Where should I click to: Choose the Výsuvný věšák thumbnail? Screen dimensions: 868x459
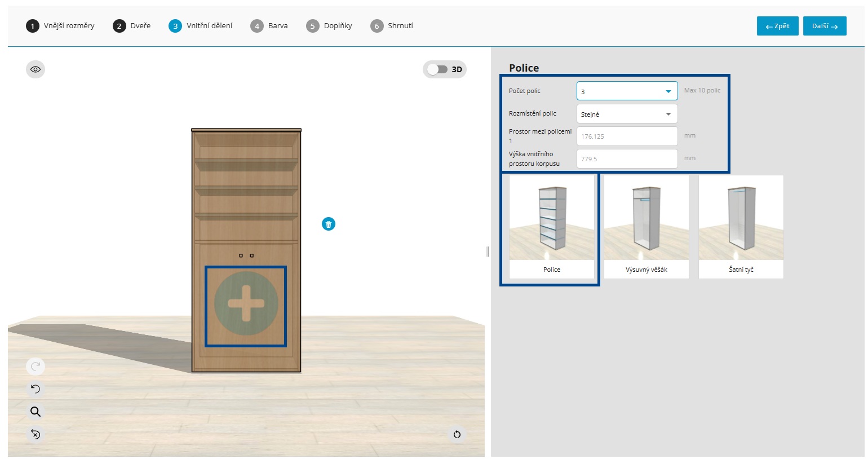(646, 227)
